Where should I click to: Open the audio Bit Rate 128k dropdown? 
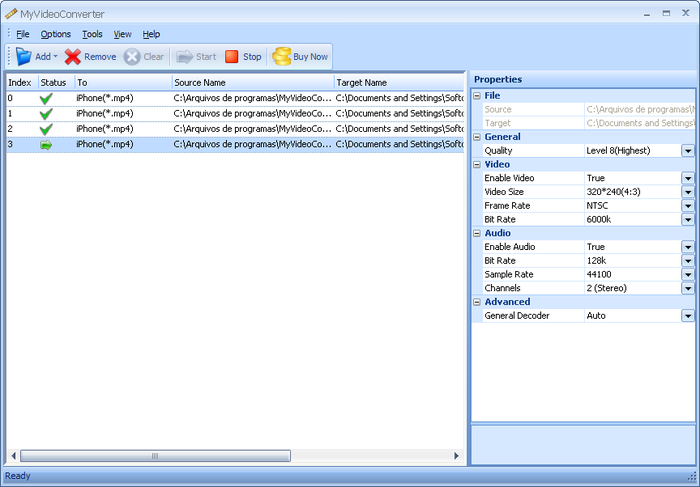pyautogui.click(x=688, y=261)
